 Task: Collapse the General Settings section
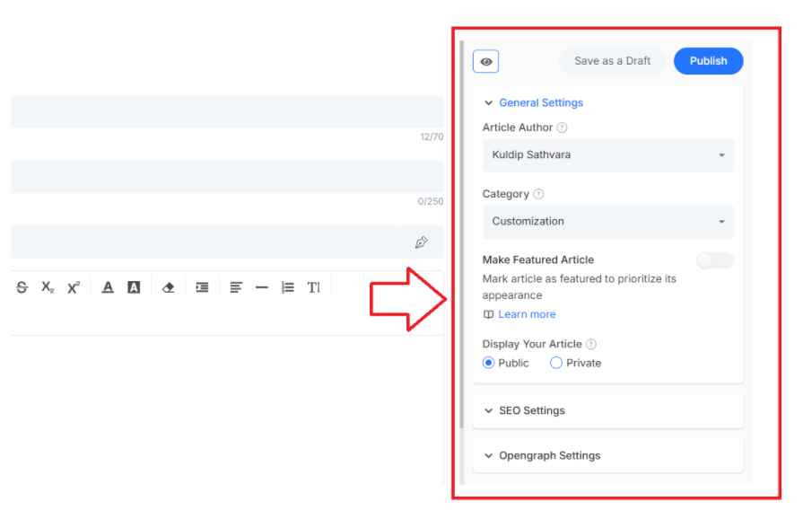(x=488, y=102)
